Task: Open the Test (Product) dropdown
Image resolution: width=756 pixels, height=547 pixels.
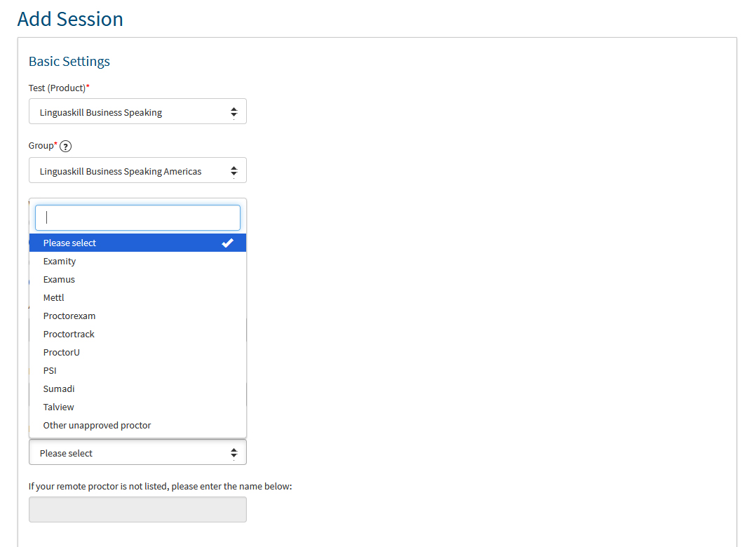Action: coord(137,112)
